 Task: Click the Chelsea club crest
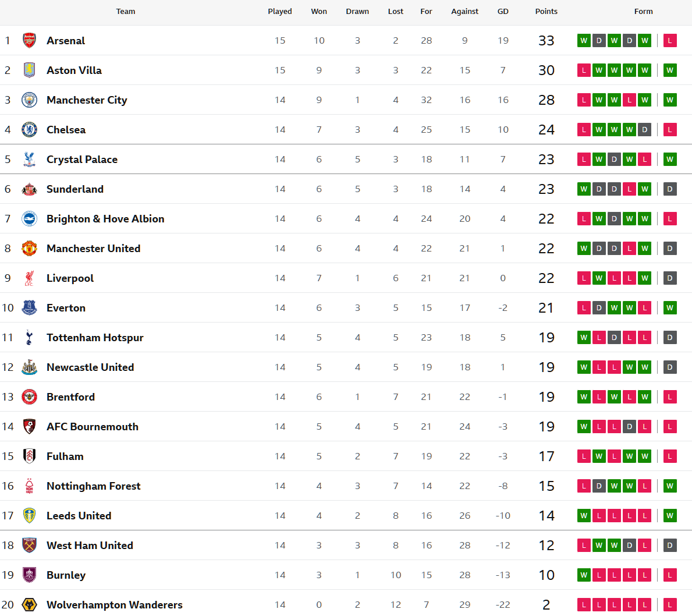[29, 129]
